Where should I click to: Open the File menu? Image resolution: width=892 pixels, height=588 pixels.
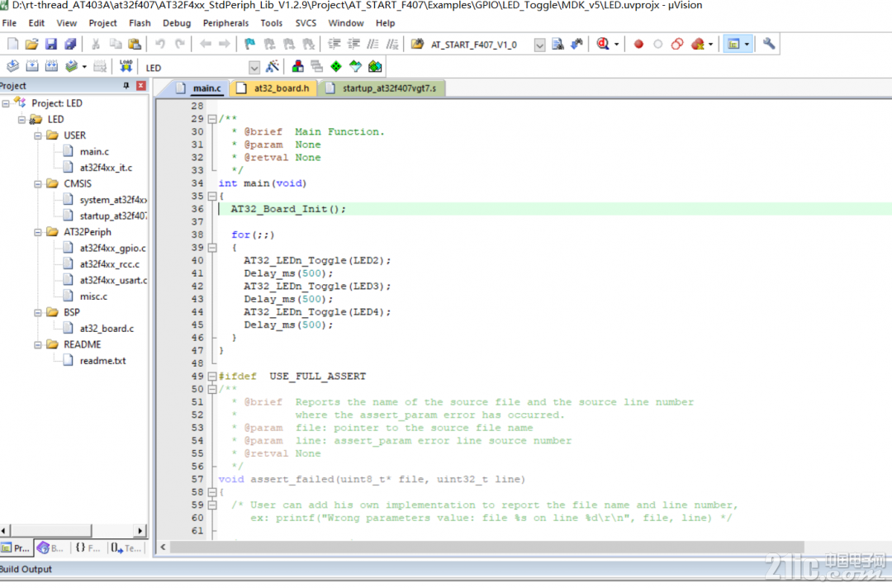(10, 23)
